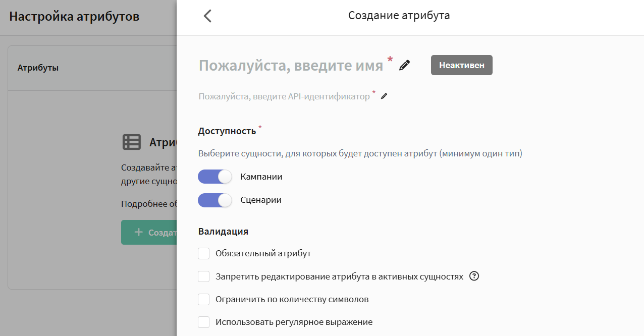This screenshot has height=336, width=644.
Task: Click the Подробнее link in the background panel
Action: (148, 204)
